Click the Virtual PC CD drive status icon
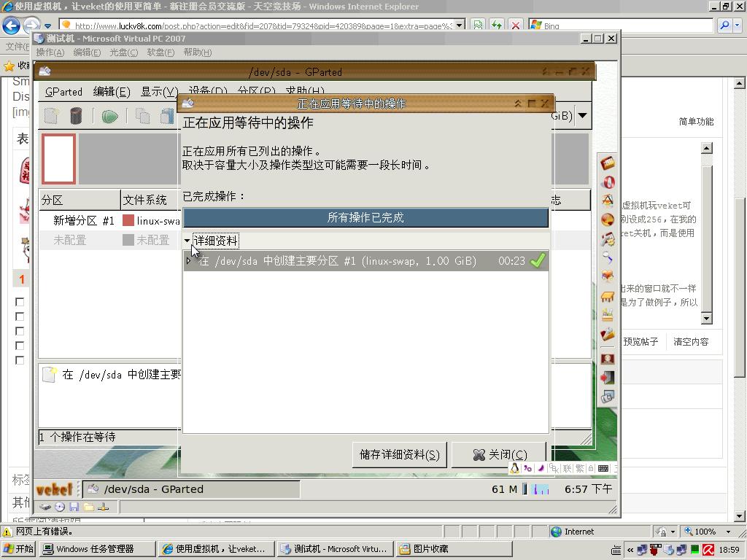The height and width of the screenshot is (560, 747). click(60, 507)
